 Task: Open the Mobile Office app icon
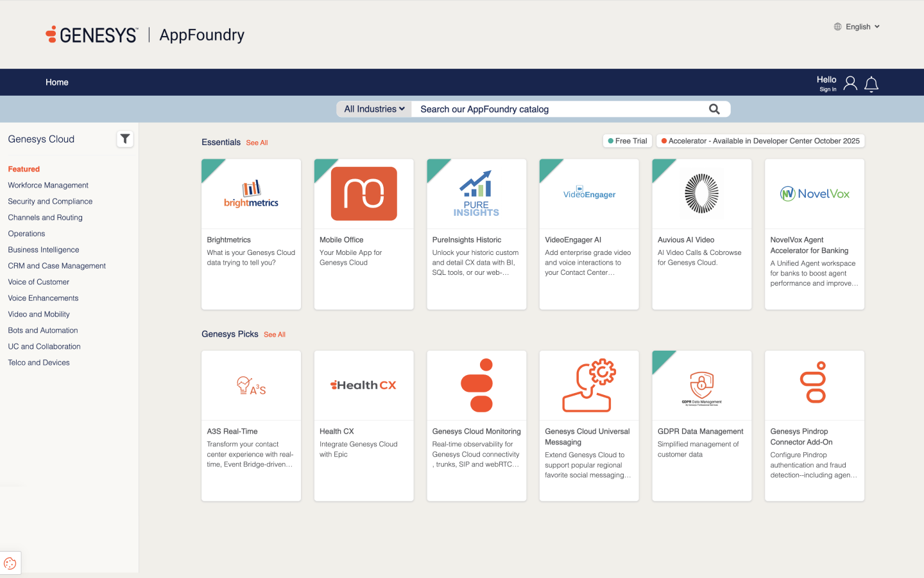[x=364, y=194]
